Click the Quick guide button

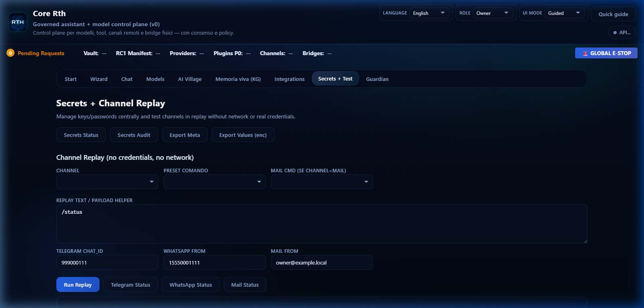[613, 14]
